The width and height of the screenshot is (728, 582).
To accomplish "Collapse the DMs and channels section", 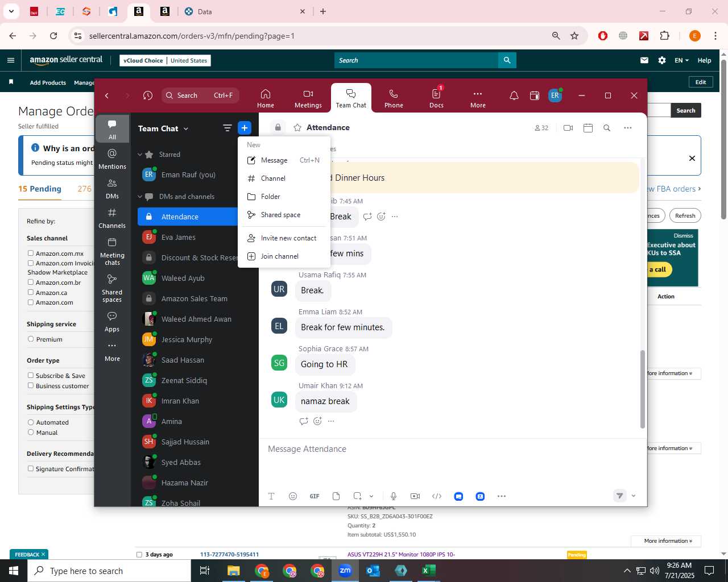I will (140, 197).
